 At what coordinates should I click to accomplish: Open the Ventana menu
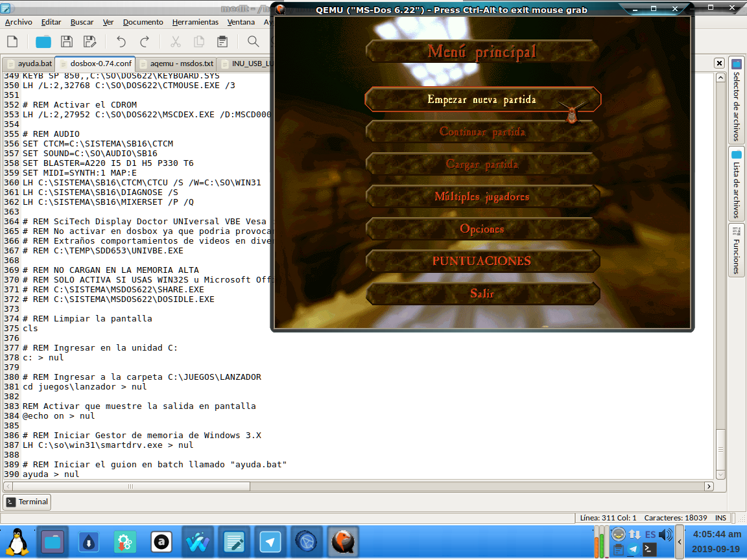[241, 22]
